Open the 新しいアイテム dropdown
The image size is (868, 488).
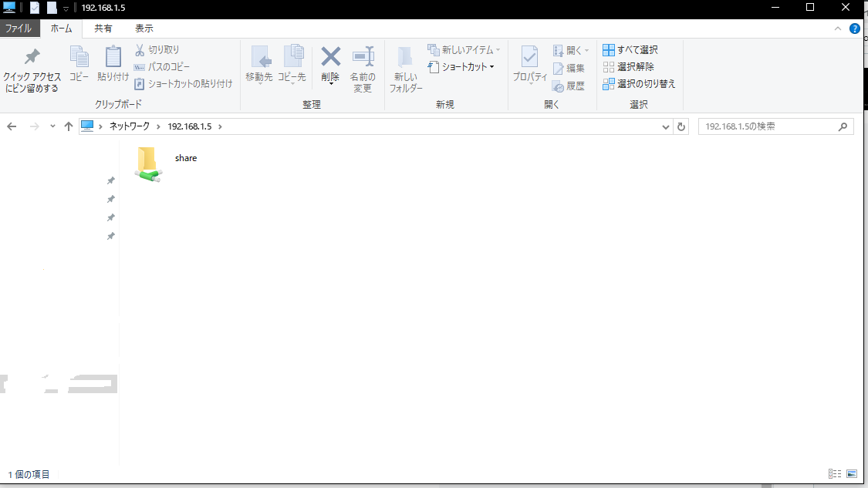[x=463, y=49]
